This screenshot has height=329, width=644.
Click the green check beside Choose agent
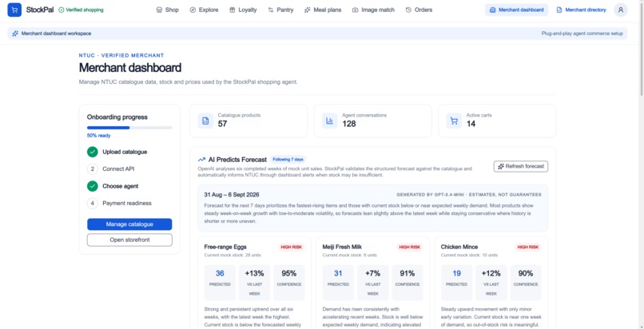tap(93, 186)
